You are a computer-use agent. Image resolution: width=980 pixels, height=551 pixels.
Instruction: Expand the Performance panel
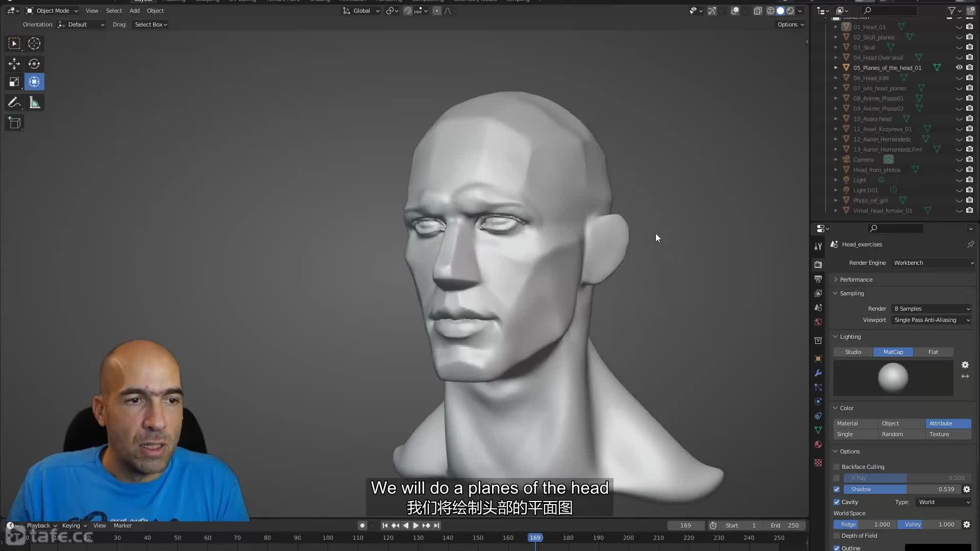pos(856,280)
